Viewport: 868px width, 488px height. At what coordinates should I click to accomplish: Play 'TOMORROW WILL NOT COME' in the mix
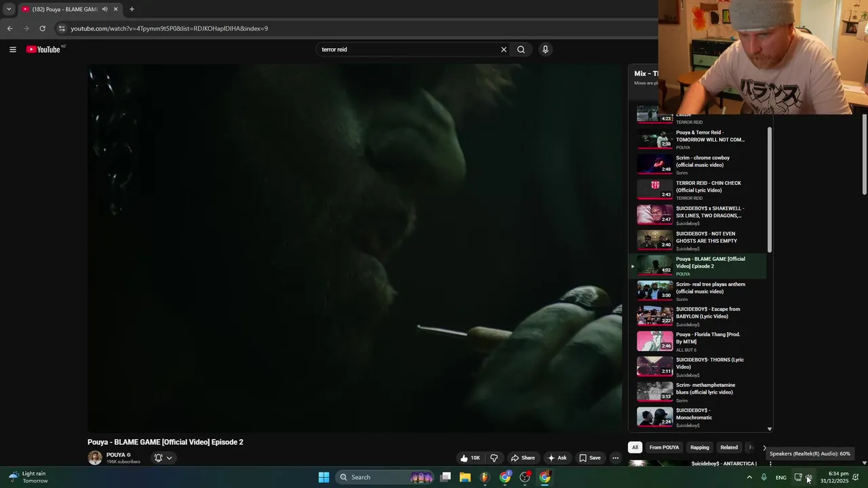(698, 140)
